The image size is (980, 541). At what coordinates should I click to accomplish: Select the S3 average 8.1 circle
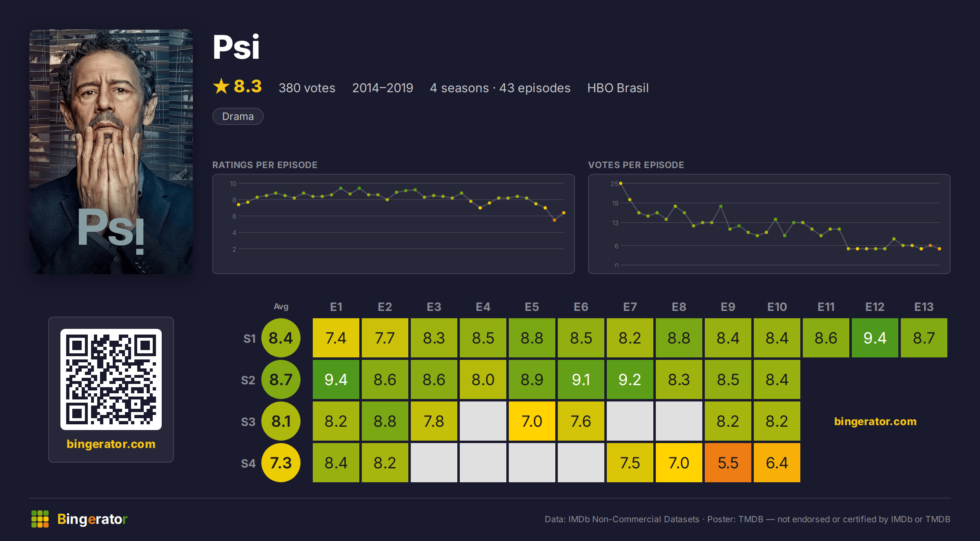[x=281, y=421]
